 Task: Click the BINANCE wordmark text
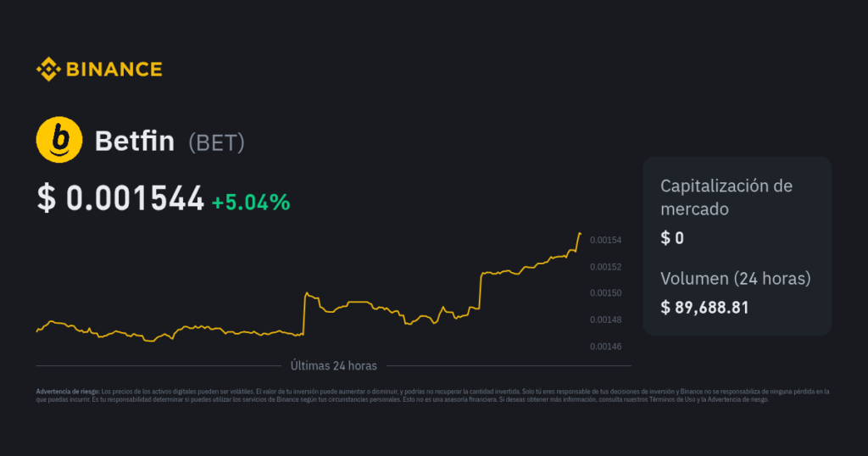pyautogui.click(x=114, y=70)
